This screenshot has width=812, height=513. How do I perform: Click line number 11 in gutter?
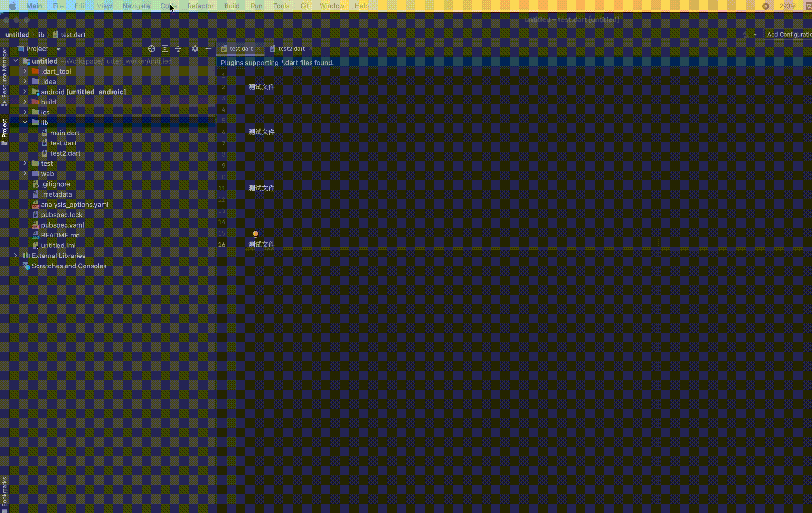(x=222, y=189)
